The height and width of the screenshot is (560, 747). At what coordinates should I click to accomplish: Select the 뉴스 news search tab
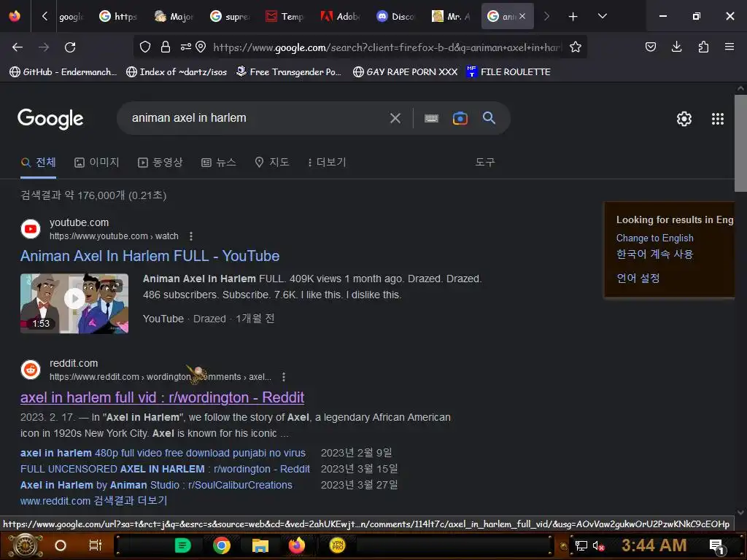tap(219, 163)
